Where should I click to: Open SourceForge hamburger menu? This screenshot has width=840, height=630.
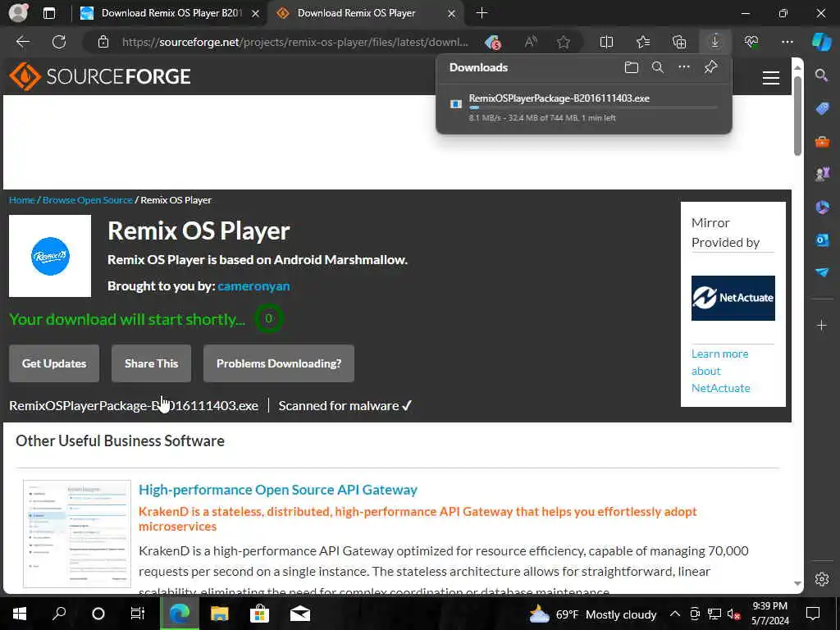(x=771, y=78)
